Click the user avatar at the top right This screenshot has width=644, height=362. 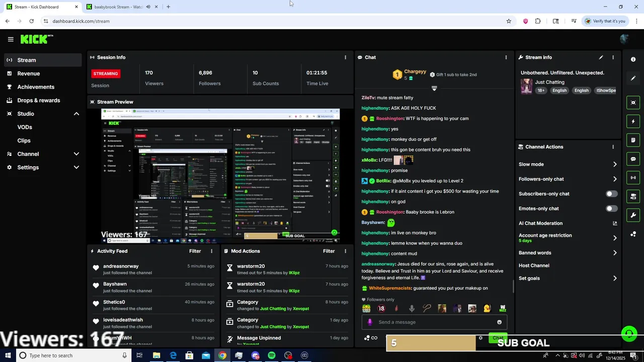click(625, 39)
